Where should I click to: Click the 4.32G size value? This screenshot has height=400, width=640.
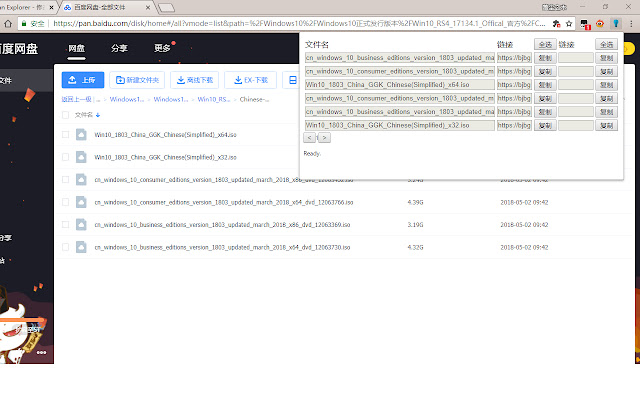415,247
